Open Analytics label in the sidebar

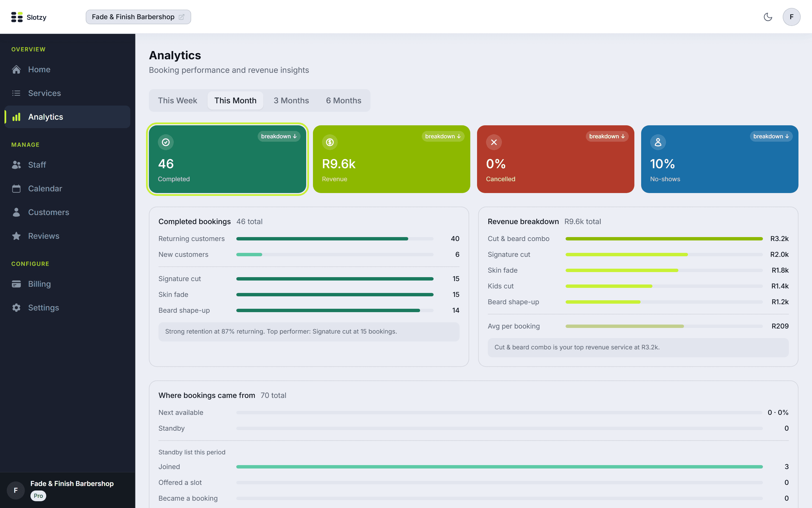(46, 117)
